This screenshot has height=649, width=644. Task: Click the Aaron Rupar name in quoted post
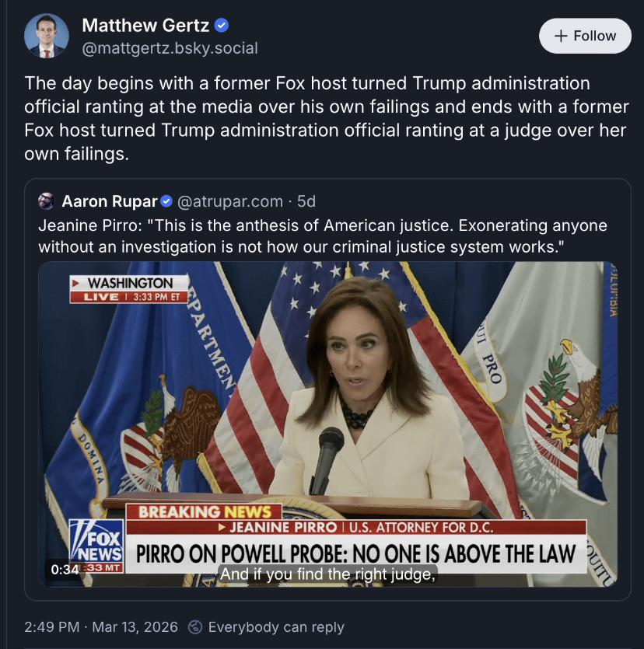click(109, 202)
